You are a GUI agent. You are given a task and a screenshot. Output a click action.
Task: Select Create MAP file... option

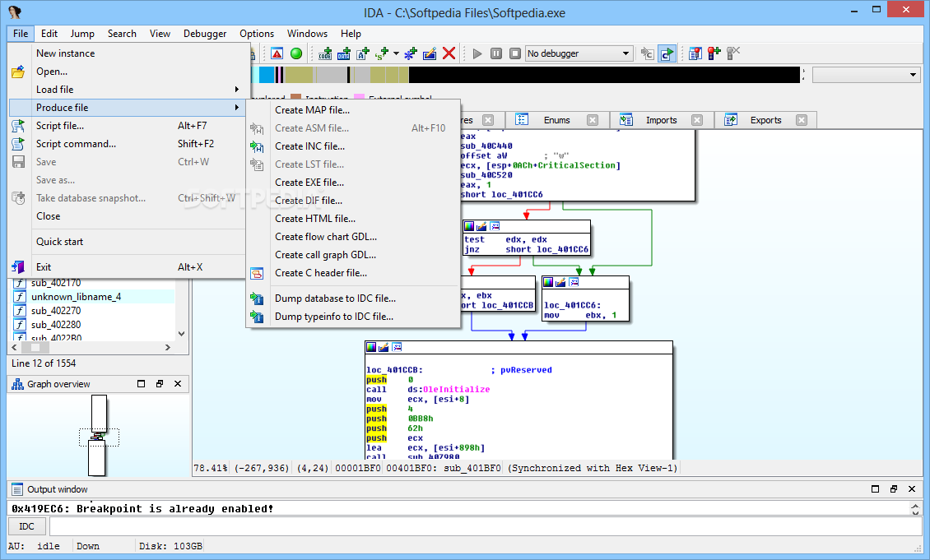(354, 110)
